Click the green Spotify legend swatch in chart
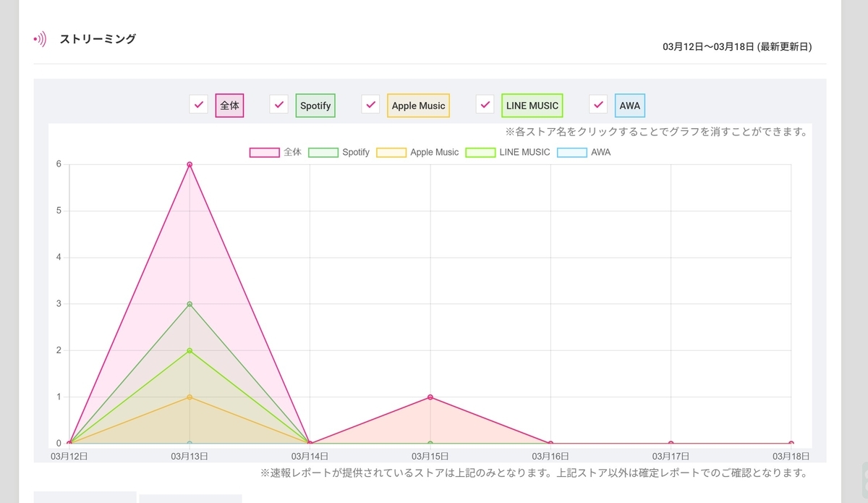The width and height of the screenshot is (868, 503). pyautogui.click(x=323, y=153)
